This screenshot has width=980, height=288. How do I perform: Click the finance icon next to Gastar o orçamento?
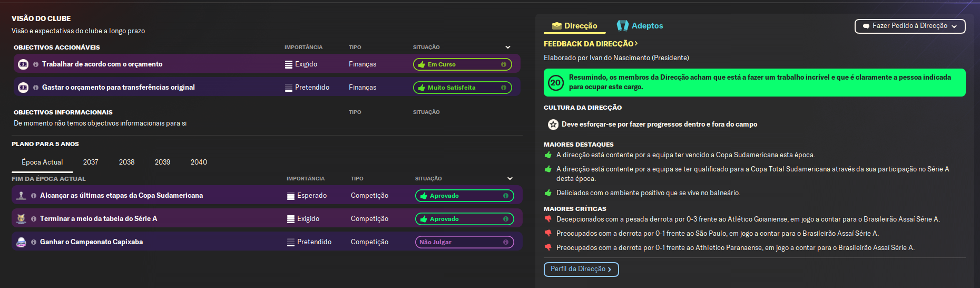pyautogui.click(x=23, y=88)
